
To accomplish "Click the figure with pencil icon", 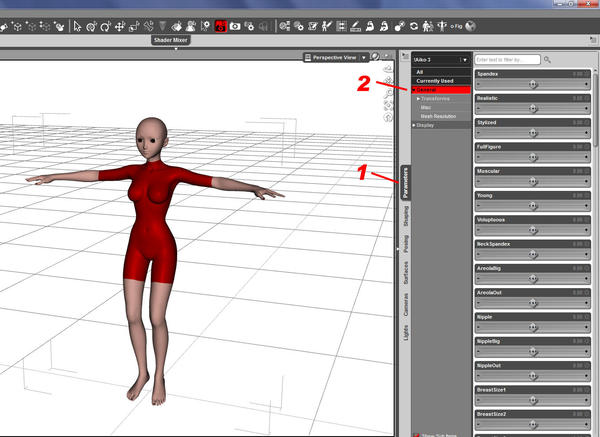I will pos(327,26).
